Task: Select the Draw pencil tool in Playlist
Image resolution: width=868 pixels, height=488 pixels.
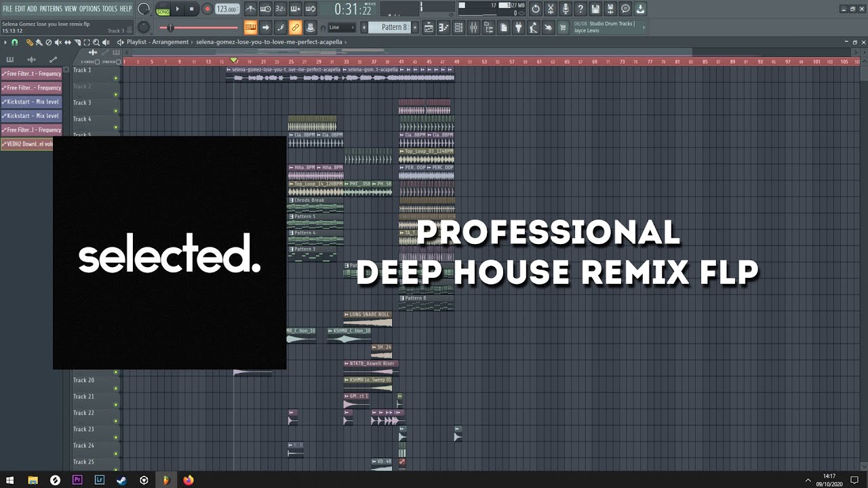Action: click(30, 43)
